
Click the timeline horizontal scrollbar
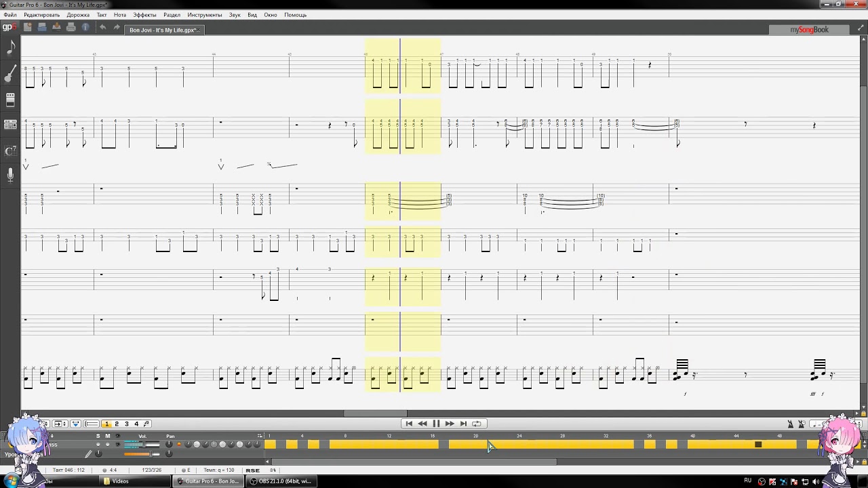(x=414, y=462)
